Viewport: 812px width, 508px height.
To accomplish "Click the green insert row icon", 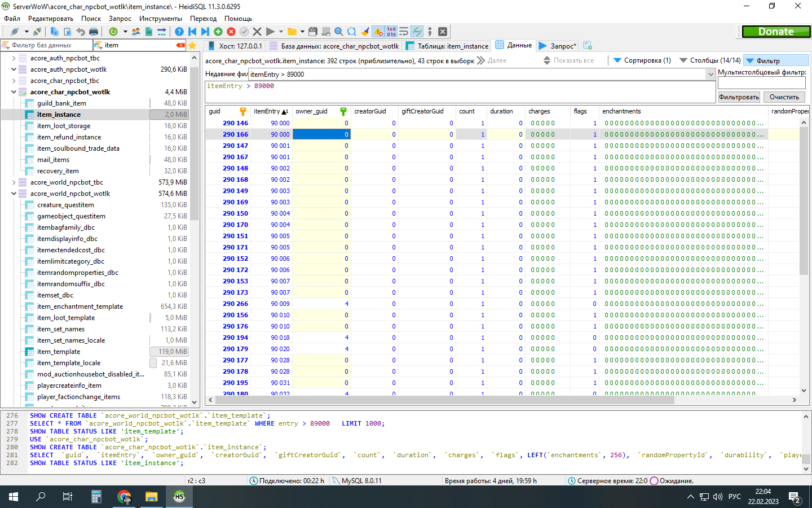I will tap(218, 32).
